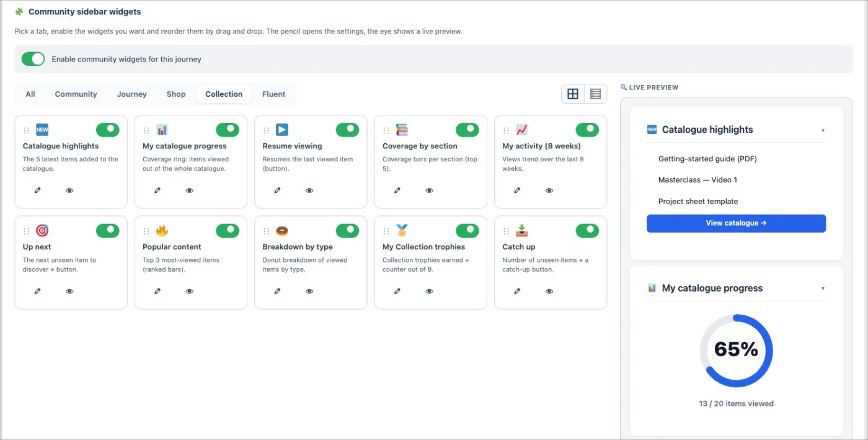
Task: Open Popular content pencil settings
Action: (x=157, y=291)
